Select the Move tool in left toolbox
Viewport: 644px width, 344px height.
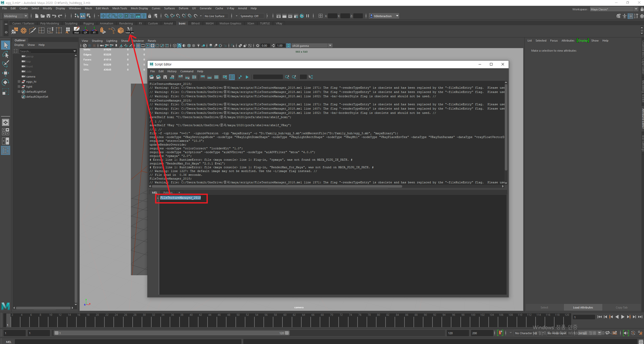[6, 73]
